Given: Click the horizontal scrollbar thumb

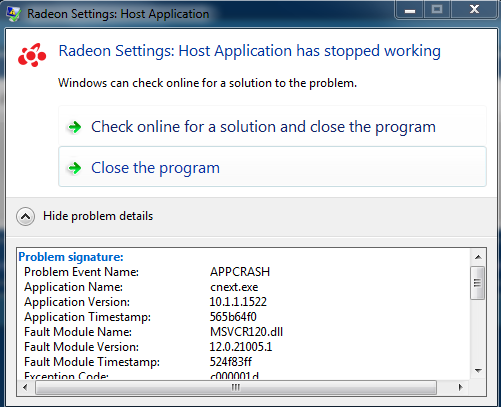Looking at the screenshot, I should [x=236, y=387].
